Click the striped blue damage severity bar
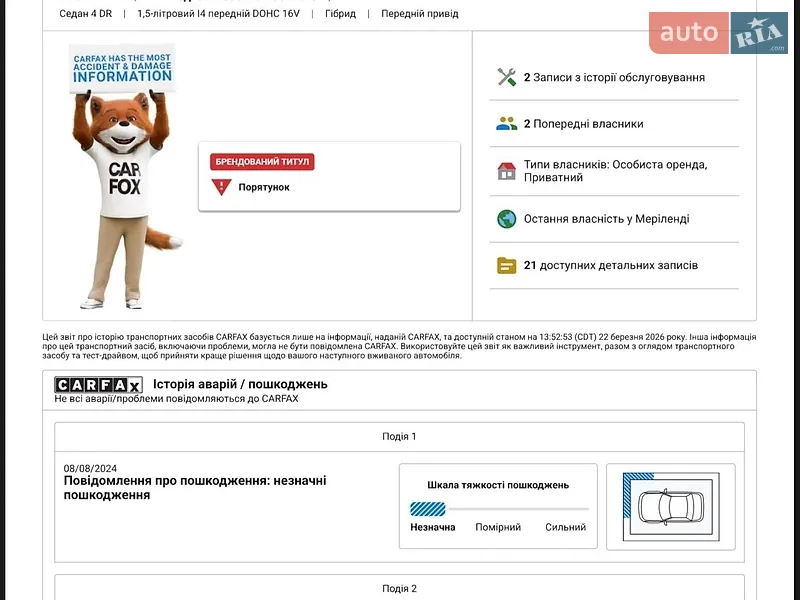The image size is (800, 600). [x=428, y=509]
